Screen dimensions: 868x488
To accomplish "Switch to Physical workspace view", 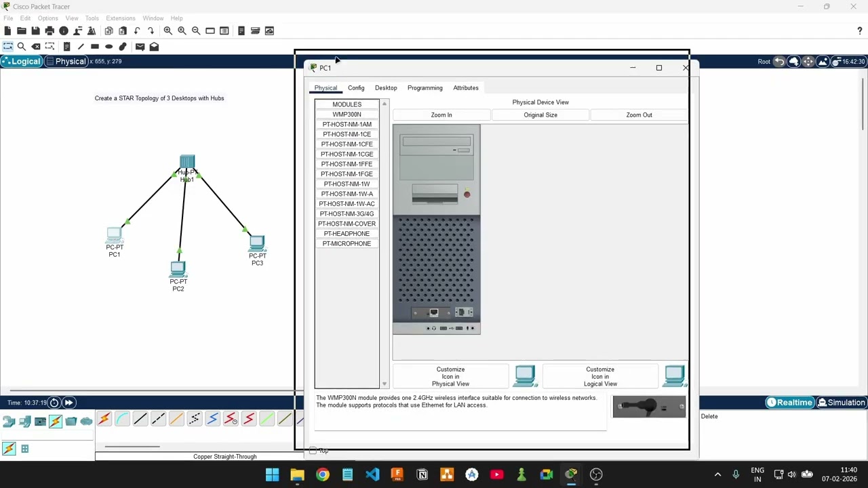I will coord(66,62).
